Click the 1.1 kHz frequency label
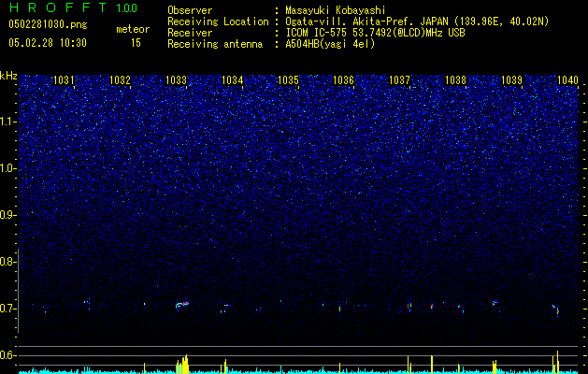Viewport: 588px width, 374px height. pos(7,122)
